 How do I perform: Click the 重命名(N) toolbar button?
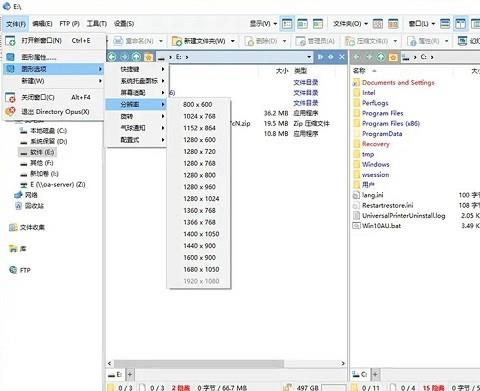click(x=133, y=41)
